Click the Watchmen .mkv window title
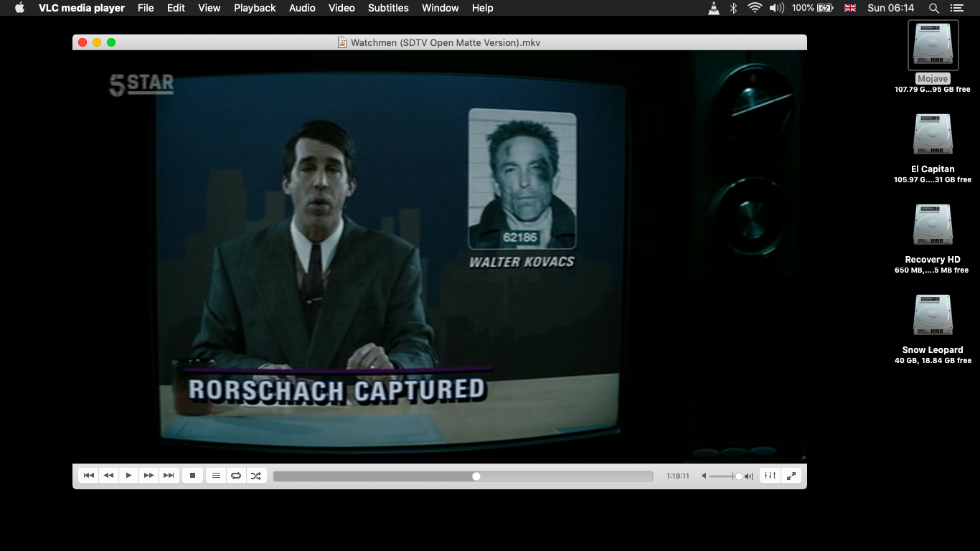 point(446,42)
